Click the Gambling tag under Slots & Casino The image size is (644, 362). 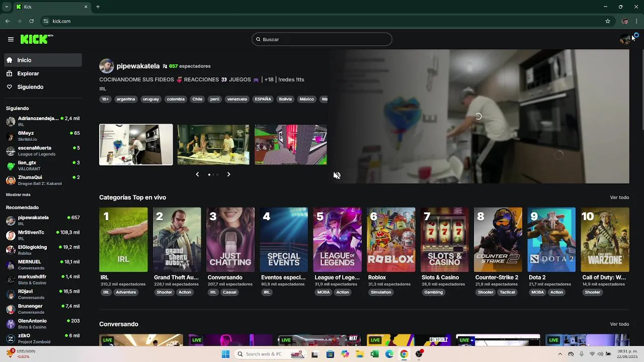coord(433,292)
